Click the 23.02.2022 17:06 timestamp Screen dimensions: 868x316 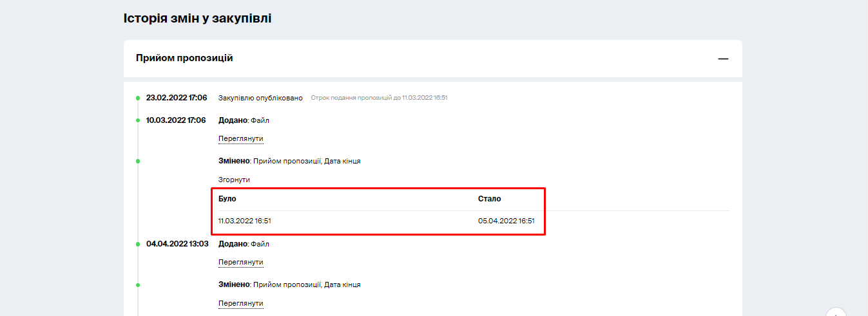point(176,98)
